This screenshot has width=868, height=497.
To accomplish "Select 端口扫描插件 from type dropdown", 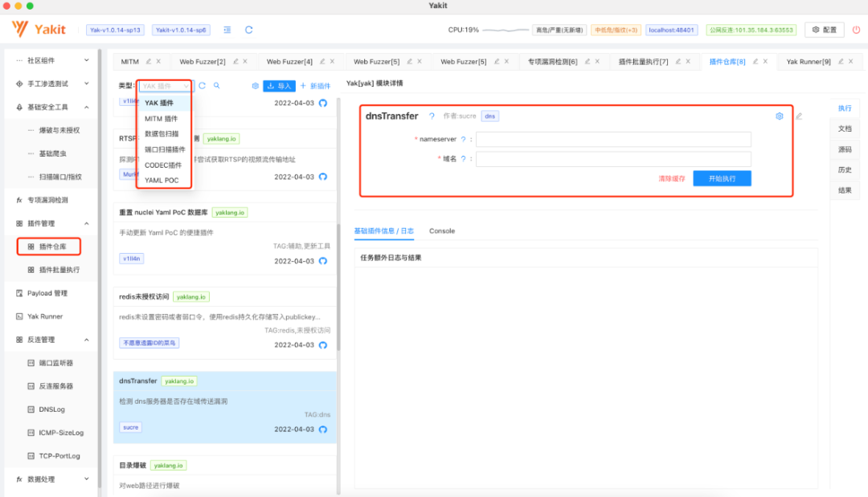I will [164, 149].
